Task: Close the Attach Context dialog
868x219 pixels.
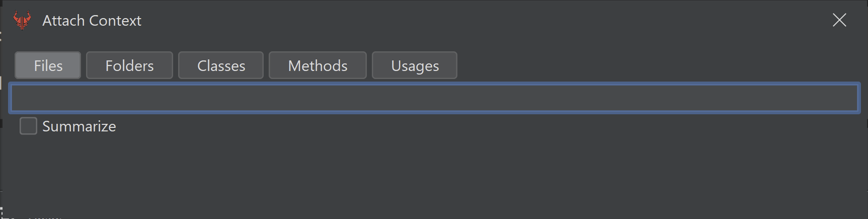Action: coord(839,20)
